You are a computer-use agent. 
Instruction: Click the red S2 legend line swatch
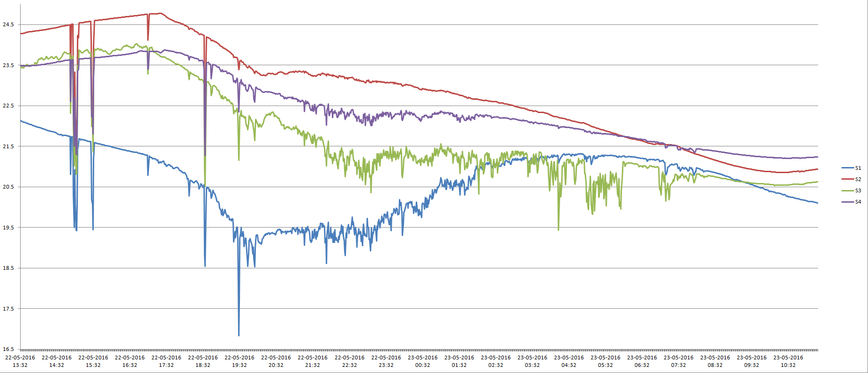(x=847, y=179)
